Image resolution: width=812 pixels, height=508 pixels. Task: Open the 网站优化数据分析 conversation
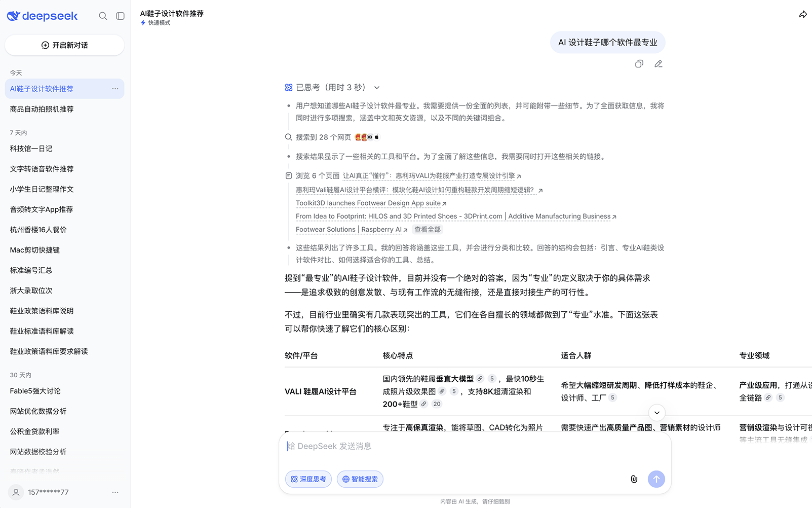[64, 411]
